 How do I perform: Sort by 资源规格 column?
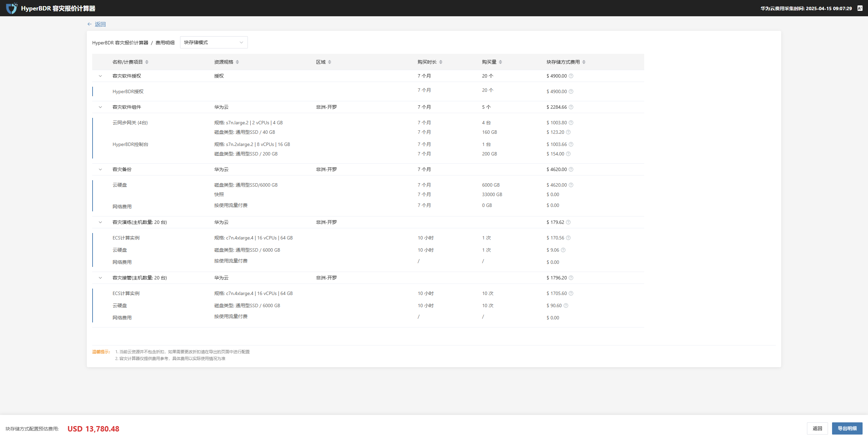coord(237,62)
